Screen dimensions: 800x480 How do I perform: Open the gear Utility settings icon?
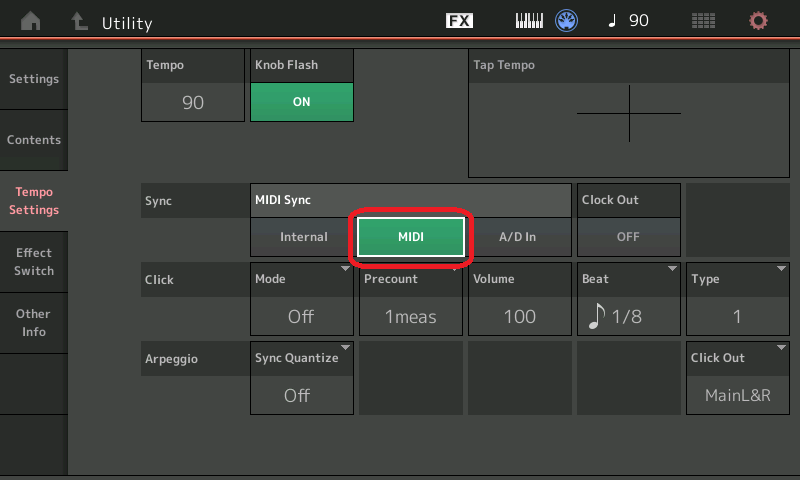(x=758, y=21)
